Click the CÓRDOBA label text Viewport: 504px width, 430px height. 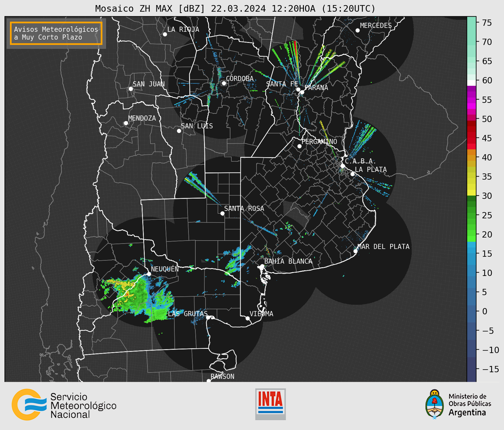[240, 79]
